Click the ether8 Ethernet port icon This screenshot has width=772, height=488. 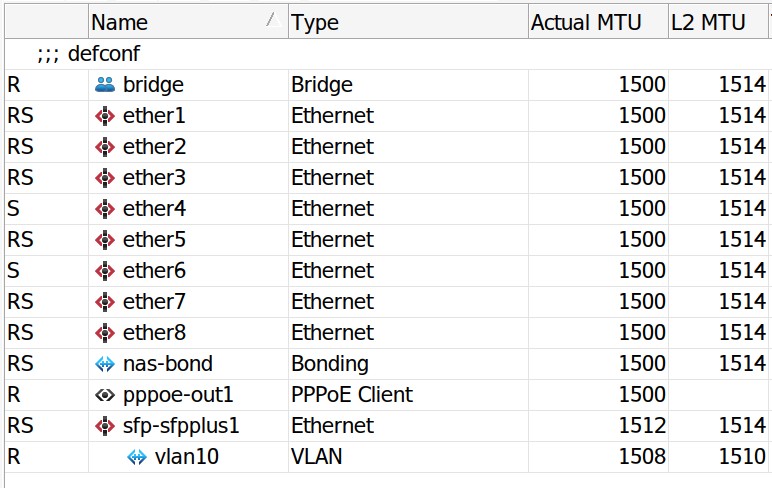tap(105, 333)
